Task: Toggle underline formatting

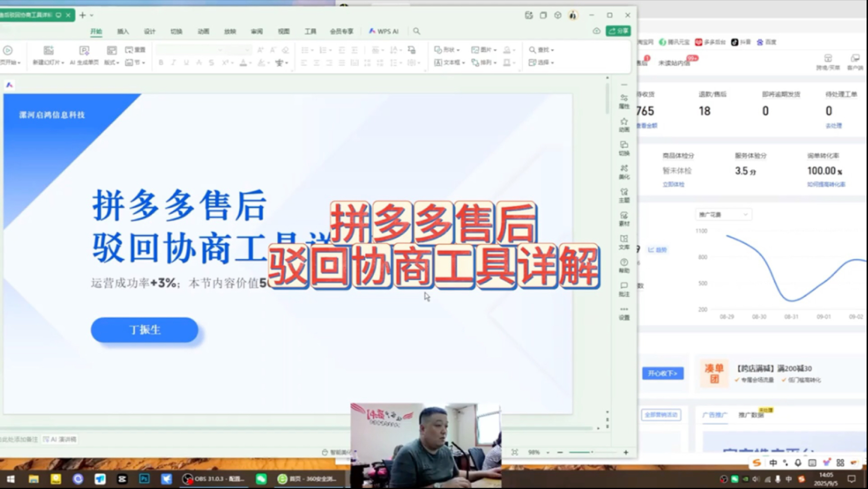Action: [186, 63]
